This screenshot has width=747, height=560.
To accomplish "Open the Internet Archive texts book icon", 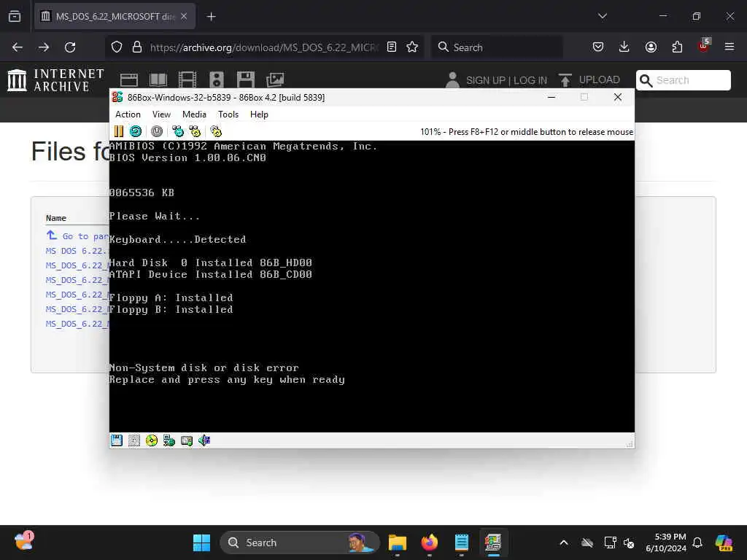I will 158,80.
